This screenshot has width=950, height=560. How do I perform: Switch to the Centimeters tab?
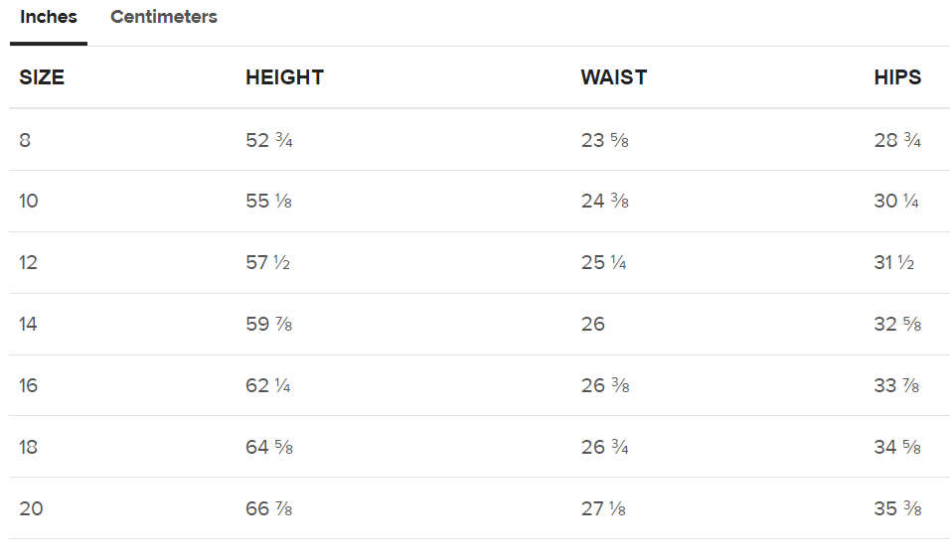(x=164, y=17)
